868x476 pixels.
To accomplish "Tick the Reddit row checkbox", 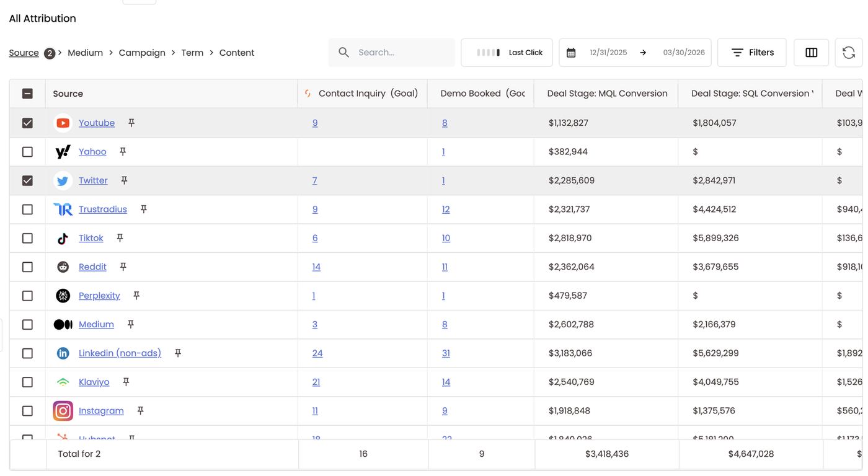I will [27, 267].
